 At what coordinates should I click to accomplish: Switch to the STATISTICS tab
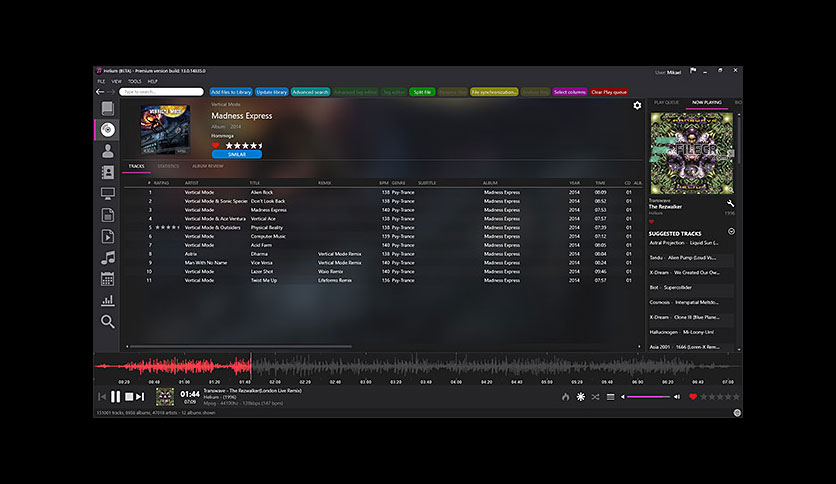[168, 166]
